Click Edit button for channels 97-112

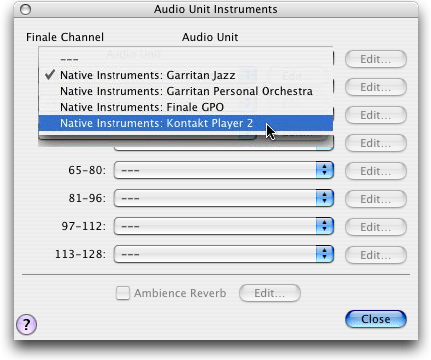376,227
